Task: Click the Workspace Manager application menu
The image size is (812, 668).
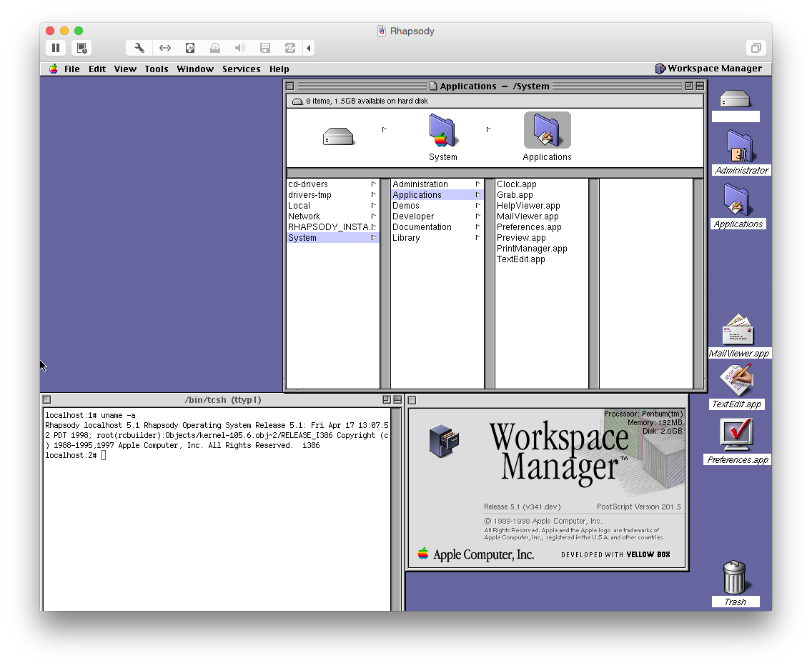Action: 708,69
